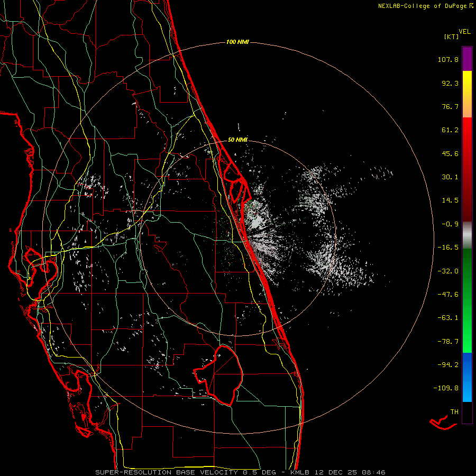Click the -63.1 velocity scale value
The width and height of the screenshot is (476, 476).
pyautogui.click(x=448, y=318)
